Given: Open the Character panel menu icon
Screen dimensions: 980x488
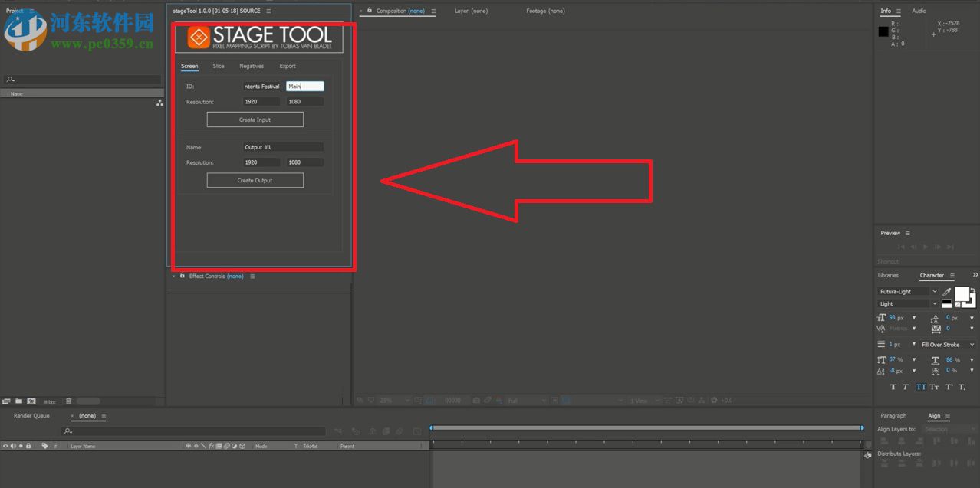Looking at the screenshot, I should click(952, 276).
